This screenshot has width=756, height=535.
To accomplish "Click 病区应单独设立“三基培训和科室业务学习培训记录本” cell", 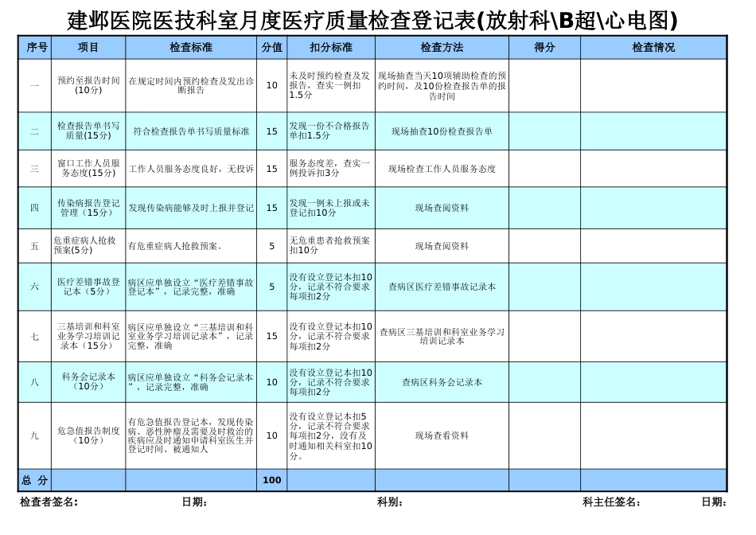I will pyautogui.click(x=191, y=336).
